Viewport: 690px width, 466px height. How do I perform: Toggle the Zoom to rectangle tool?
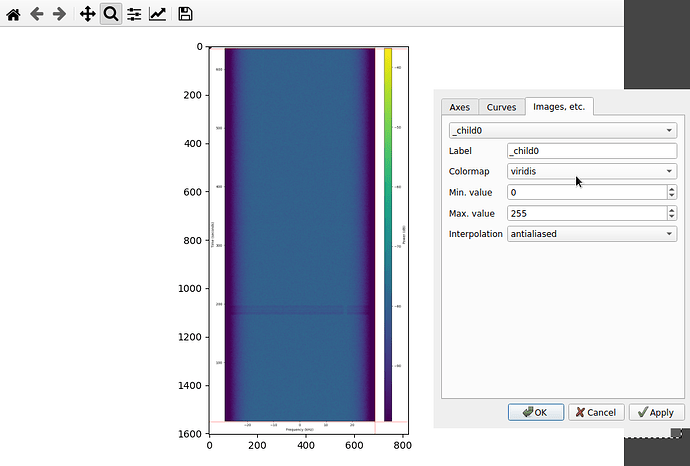tap(110, 14)
